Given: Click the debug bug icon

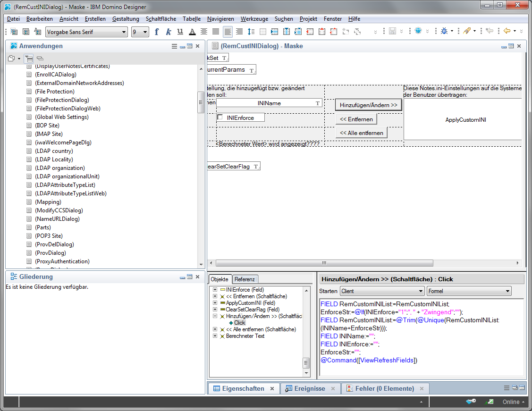Looking at the screenshot, I should [444, 31].
